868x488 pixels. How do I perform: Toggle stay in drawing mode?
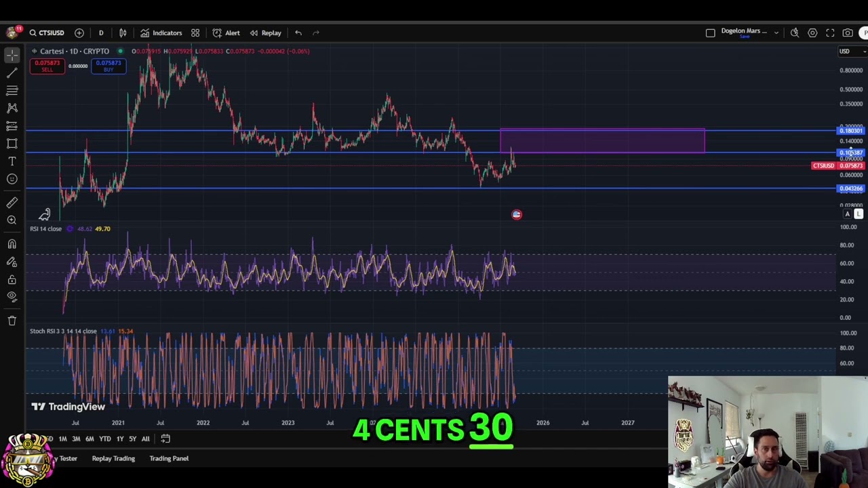point(12,262)
